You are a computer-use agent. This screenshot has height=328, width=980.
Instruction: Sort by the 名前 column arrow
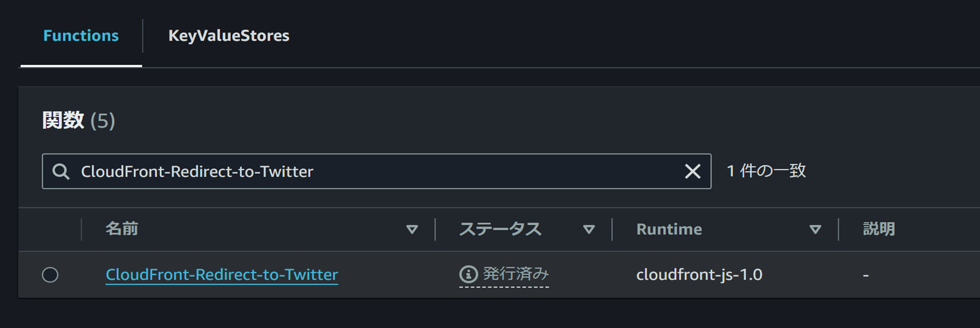(412, 229)
